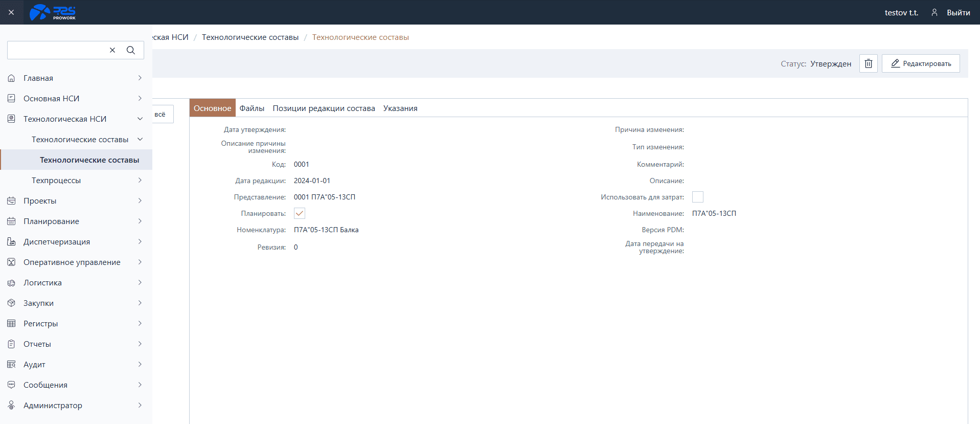Toggle the Планировать checkbox
Screen dimensions: 980x424
tap(300, 213)
